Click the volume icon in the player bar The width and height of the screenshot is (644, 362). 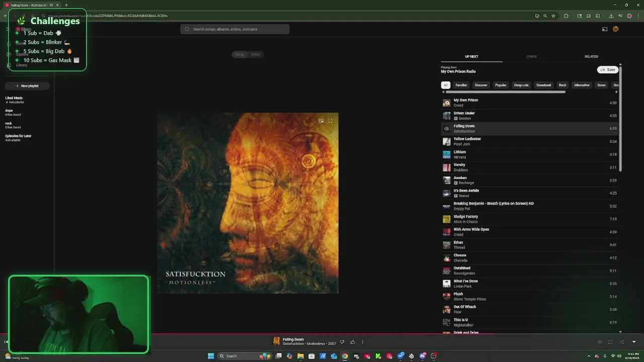(599, 342)
